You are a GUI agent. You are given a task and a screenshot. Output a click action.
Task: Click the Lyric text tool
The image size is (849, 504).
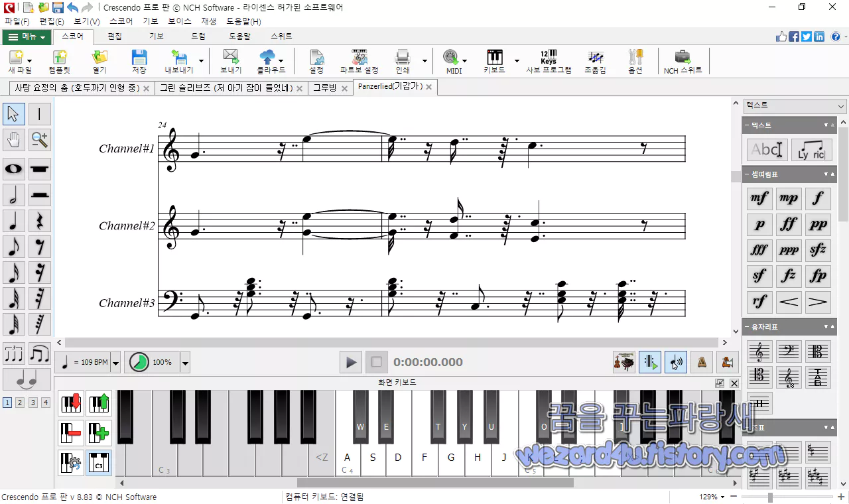[811, 149]
